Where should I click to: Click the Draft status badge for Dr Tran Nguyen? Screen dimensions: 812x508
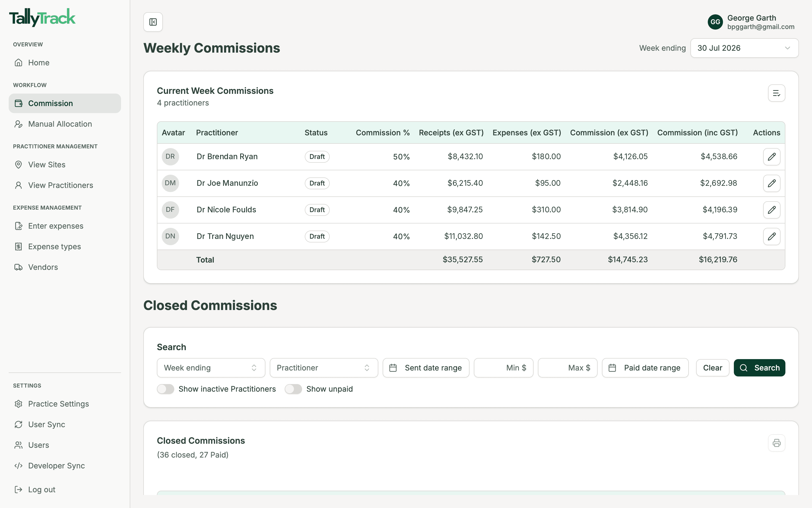pyautogui.click(x=317, y=236)
